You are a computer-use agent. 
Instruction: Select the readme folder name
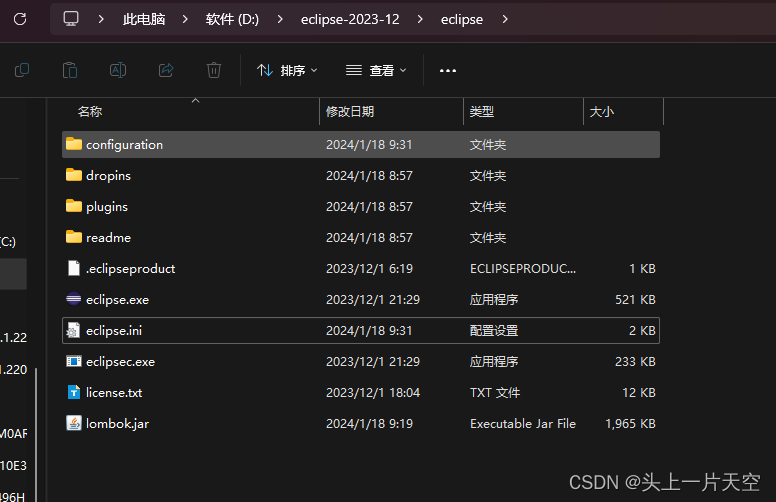(108, 238)
